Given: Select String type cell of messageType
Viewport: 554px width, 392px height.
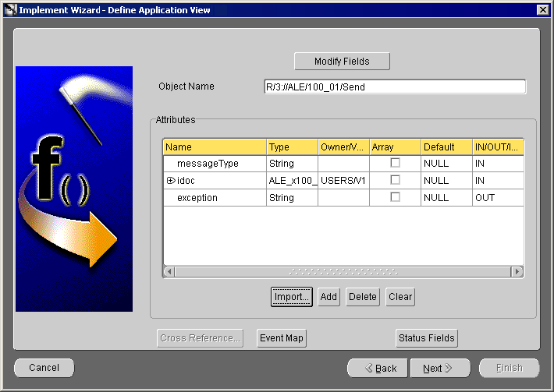Looking at the screenshot, I should (292, 164).
